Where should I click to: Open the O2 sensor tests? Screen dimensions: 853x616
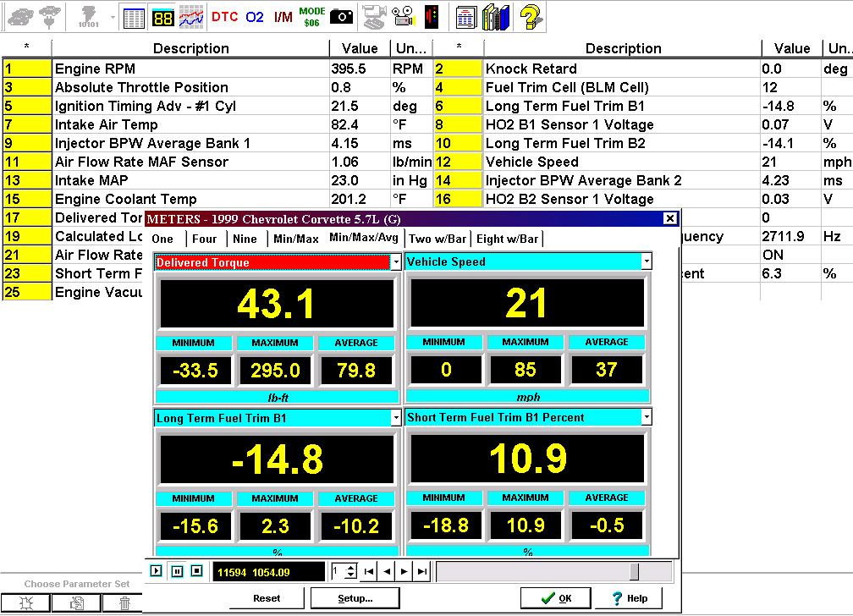click(x=255, y=16)
